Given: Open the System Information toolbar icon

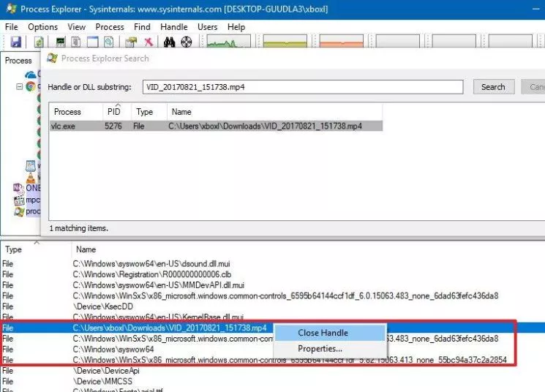Looking at the screenshot, I should coord(61,42).
